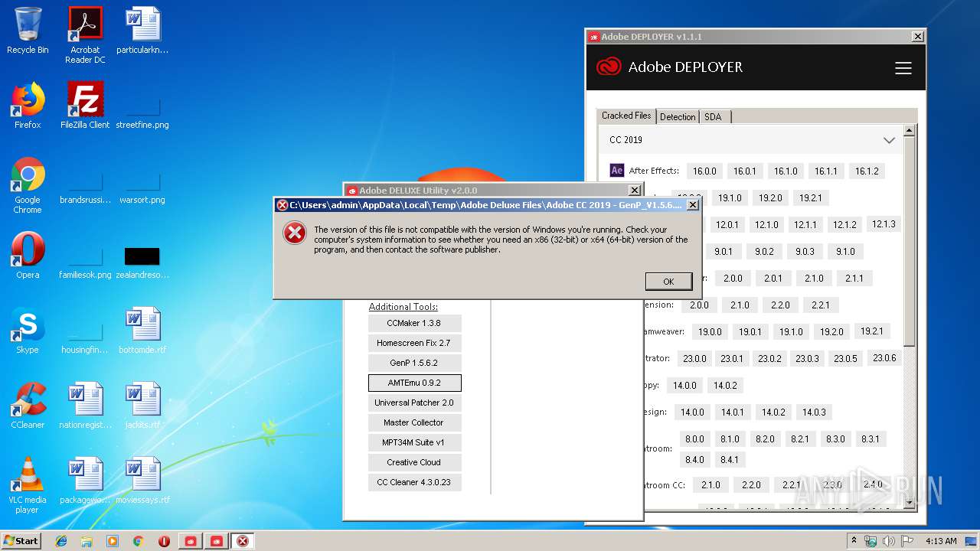This screenshot has height=551, width=980.
Task: Select version 12.1.3 button
Action: 884,224
